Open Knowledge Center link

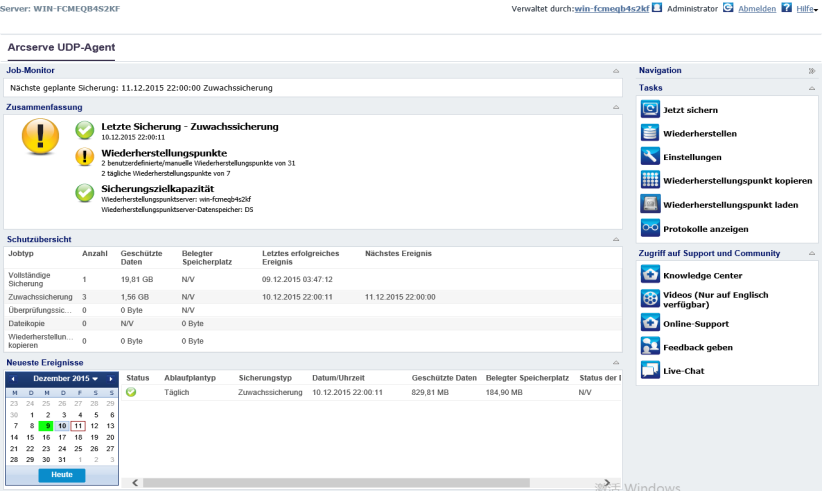click(702, 276)
